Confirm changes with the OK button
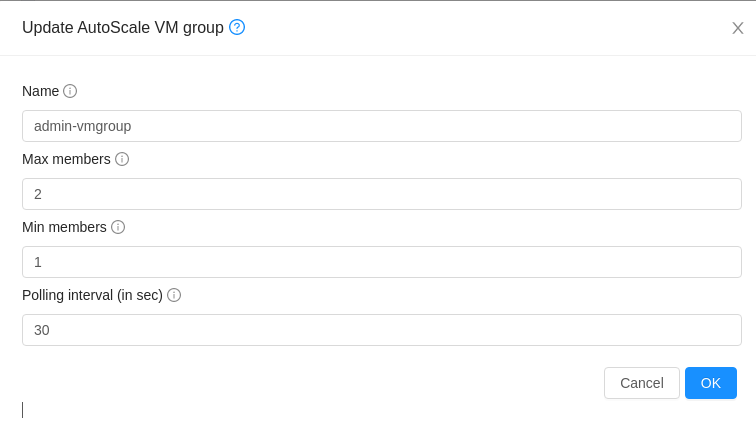Viewport: 756px width, 442px height. coord(710,383)
